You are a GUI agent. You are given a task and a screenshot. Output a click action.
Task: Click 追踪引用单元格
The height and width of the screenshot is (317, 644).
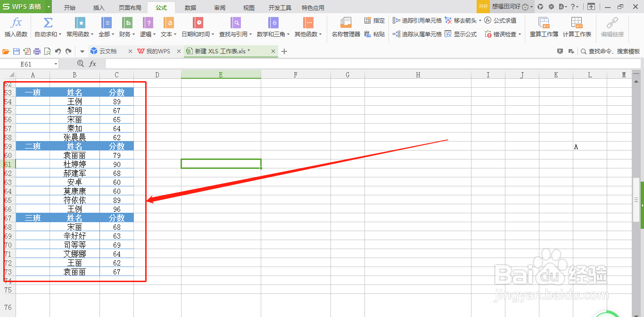[417, 21]
